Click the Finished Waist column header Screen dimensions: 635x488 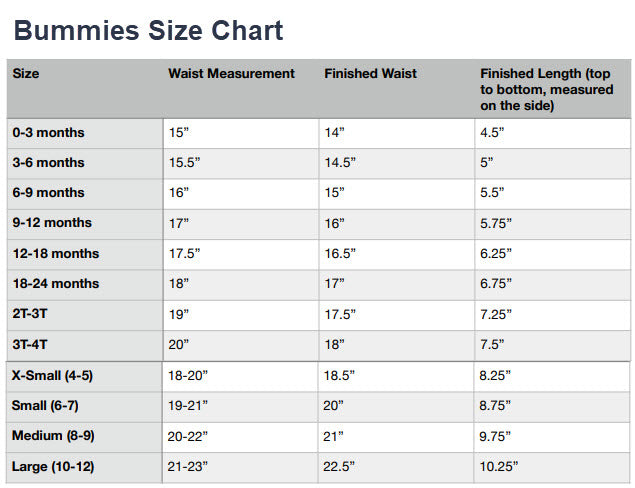(x=370, y=74)
